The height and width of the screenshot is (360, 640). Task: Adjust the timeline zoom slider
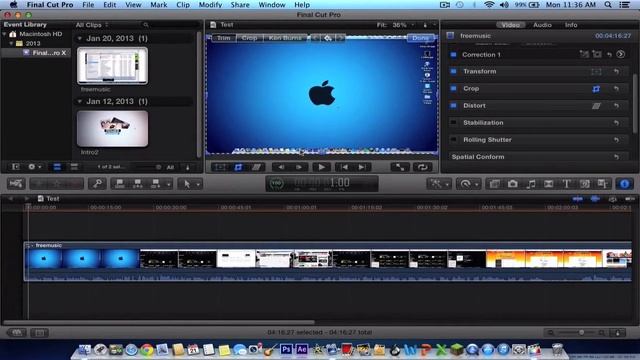pos(581,333)
